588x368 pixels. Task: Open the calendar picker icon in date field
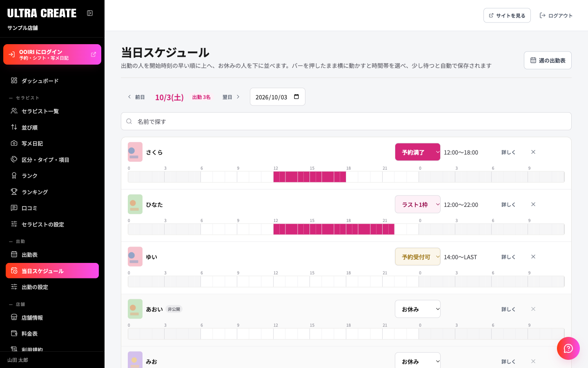pyautogui.click(x=296, y=97)
